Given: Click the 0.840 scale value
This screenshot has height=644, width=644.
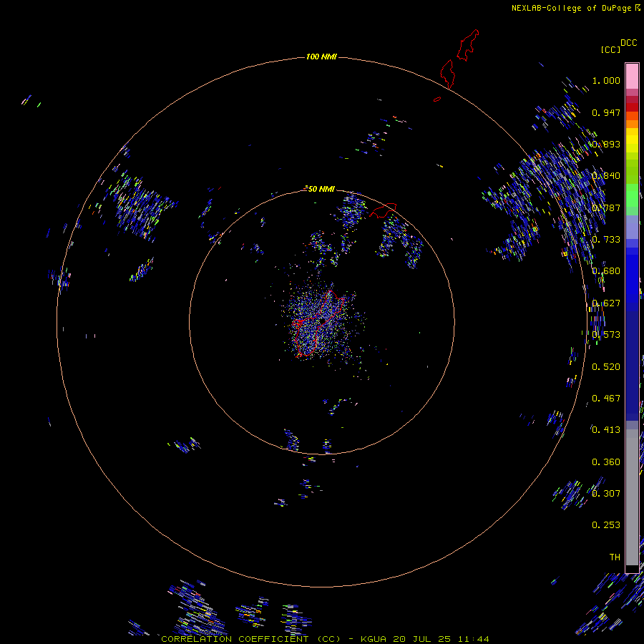Looking at the screenshot, I should click(606, 176).
